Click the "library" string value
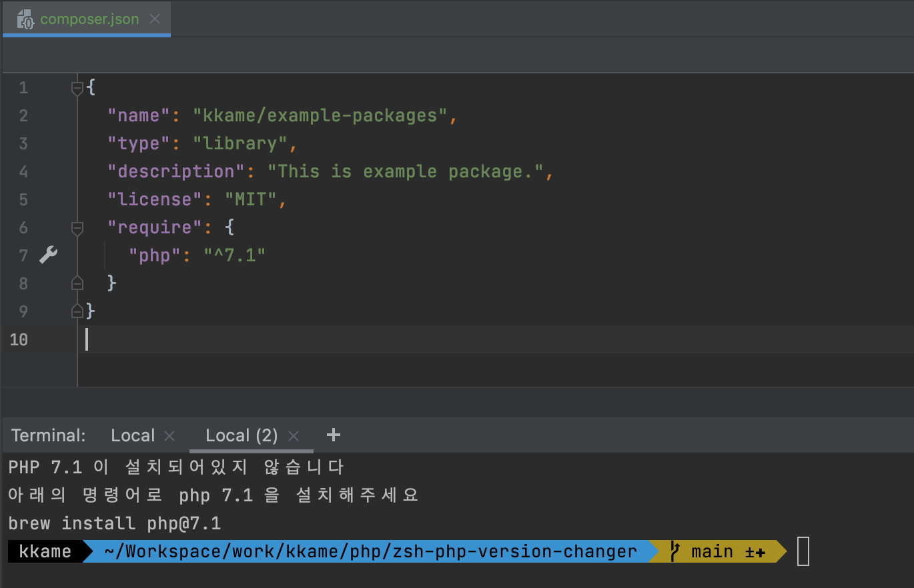The width and height of the screenshot is (914, 588). [x=240, y=143]
